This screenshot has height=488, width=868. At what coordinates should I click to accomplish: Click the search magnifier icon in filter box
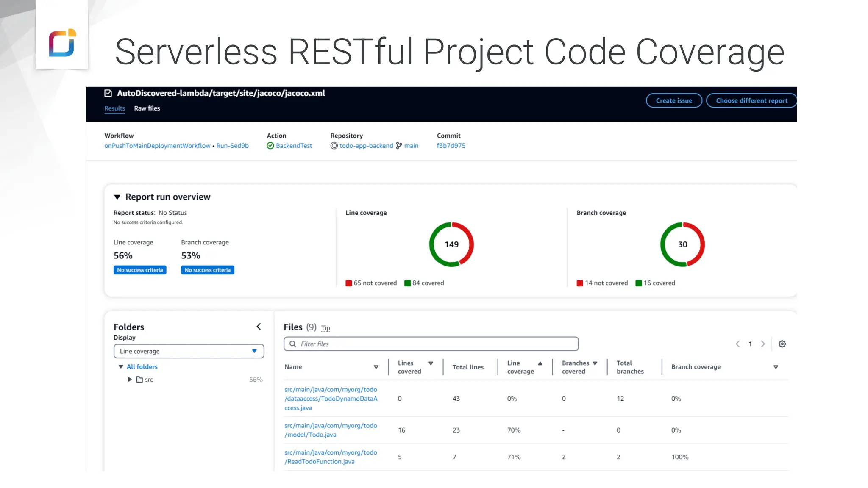292,344
